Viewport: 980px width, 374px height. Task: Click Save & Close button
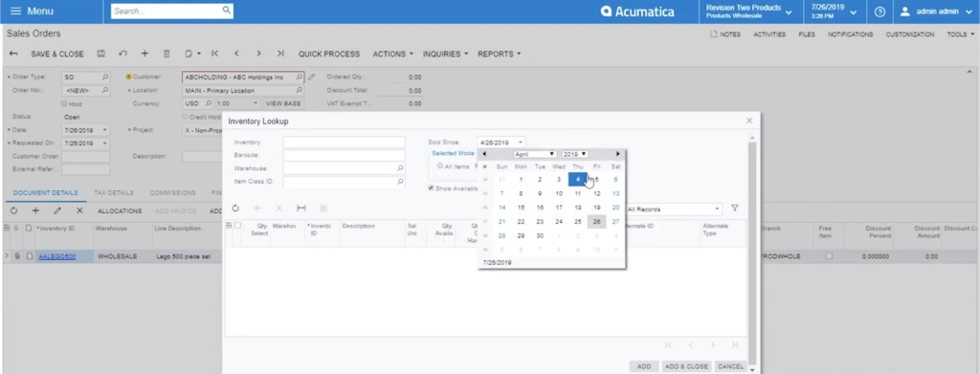coord(57,54)
